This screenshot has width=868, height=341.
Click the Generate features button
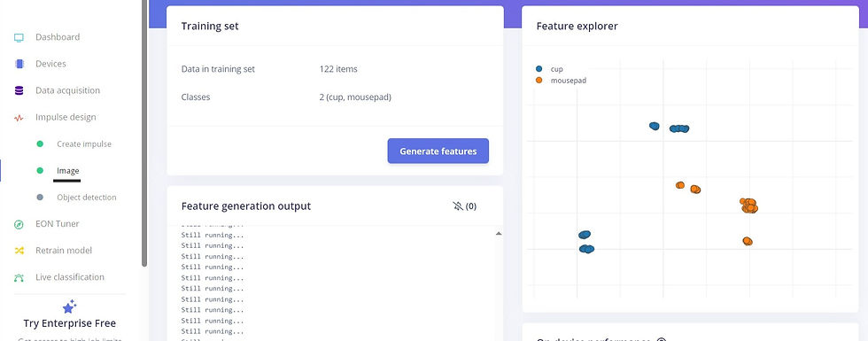pyautogui.click(x=438, y=151)
